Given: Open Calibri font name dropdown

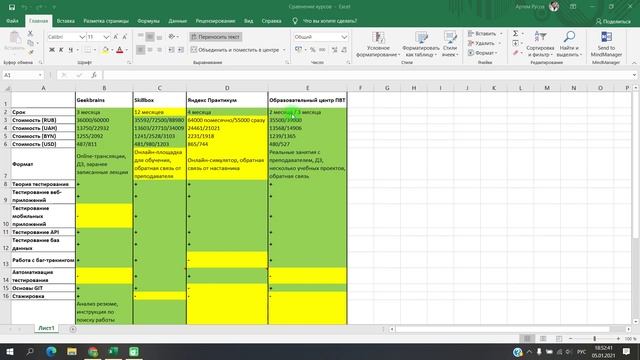Looking at the screenshot, I should click(x=82, y=37).
